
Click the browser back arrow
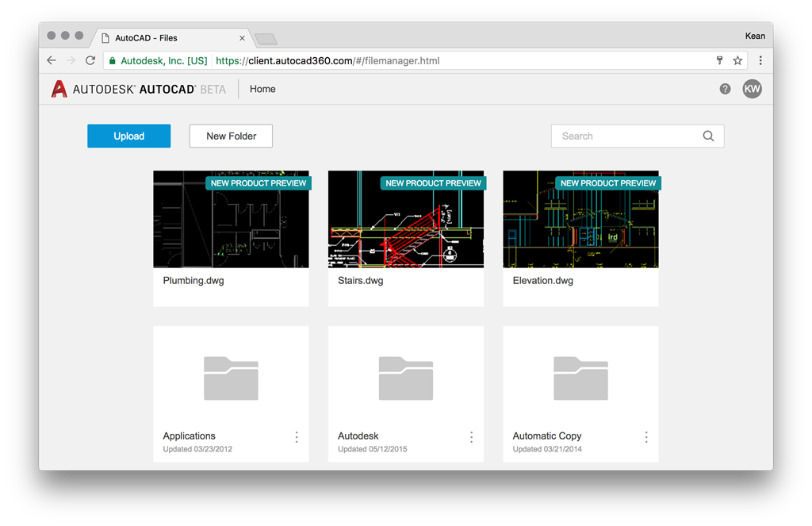(x=52, y=60)
